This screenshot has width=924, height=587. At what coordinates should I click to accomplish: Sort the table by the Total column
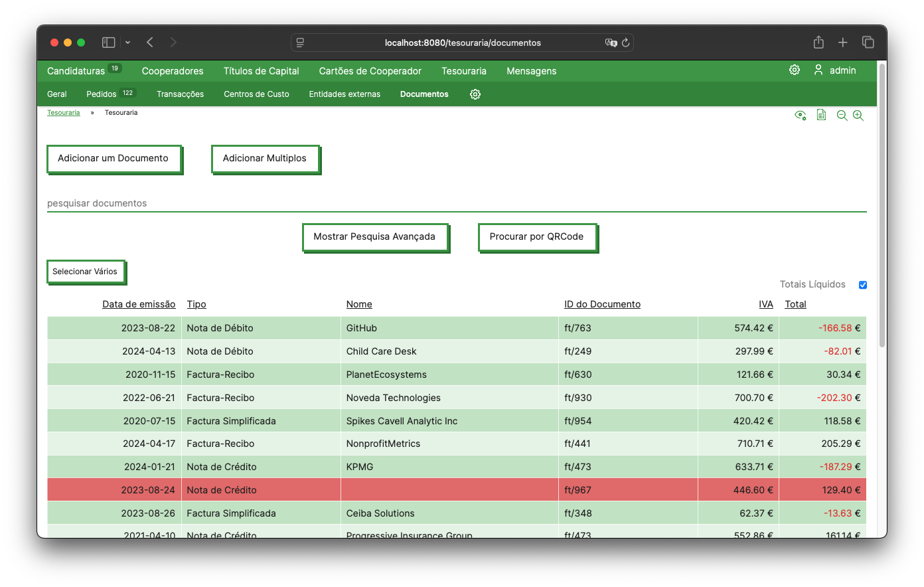[795, 304]
